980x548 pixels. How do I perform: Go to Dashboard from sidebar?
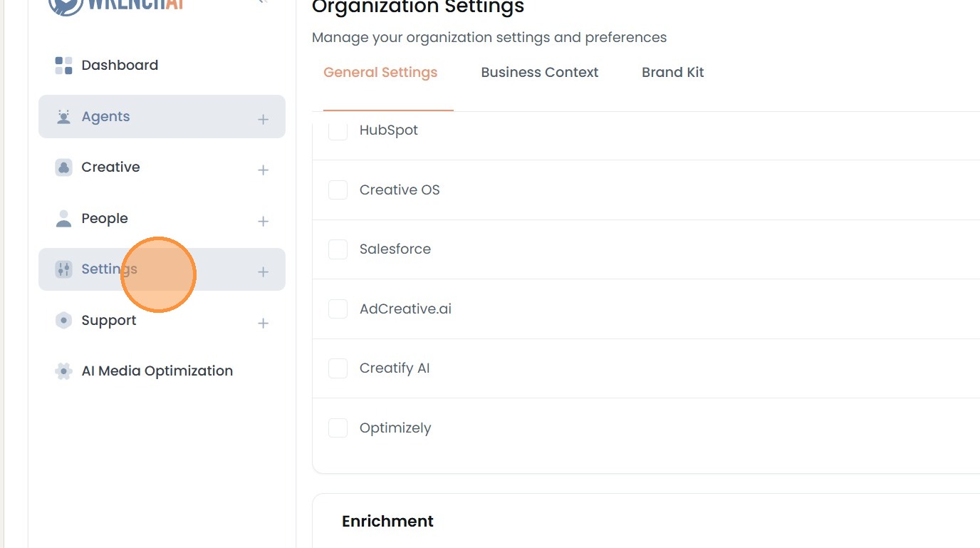point(120,66)
